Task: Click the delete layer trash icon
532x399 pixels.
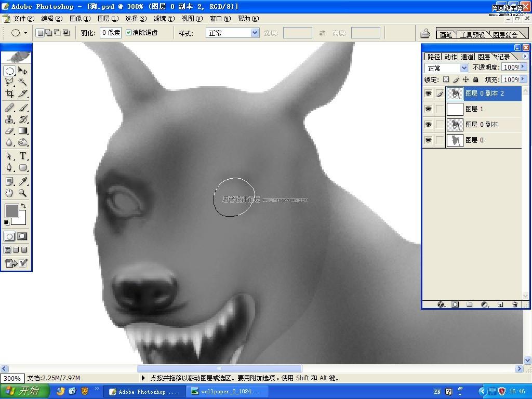Action: coord(515,304)
